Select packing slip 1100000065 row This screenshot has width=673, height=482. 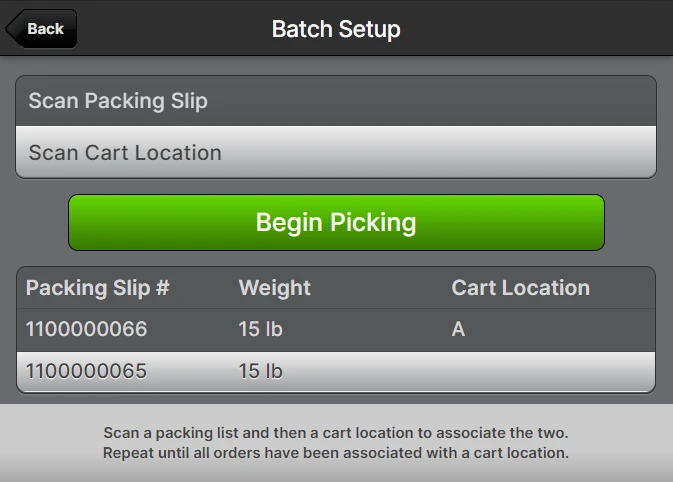click(x=336, y=372)
